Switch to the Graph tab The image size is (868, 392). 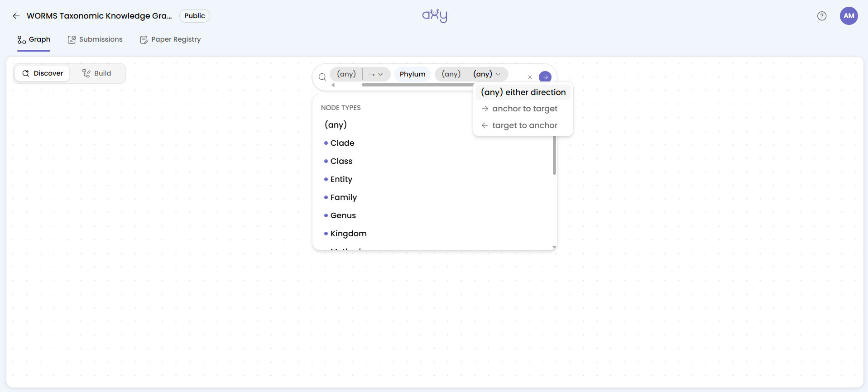[34, 39]
